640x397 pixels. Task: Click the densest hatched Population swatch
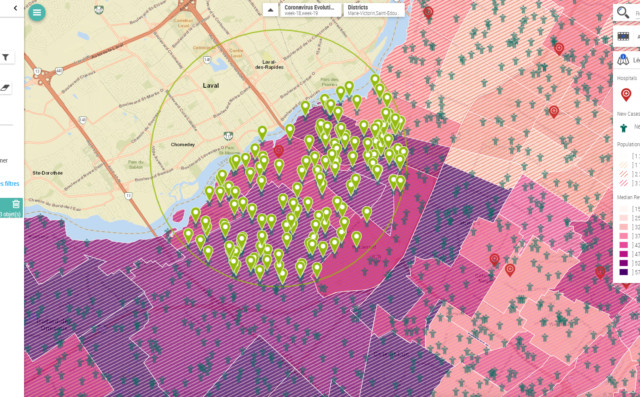(x=624, y=183)
